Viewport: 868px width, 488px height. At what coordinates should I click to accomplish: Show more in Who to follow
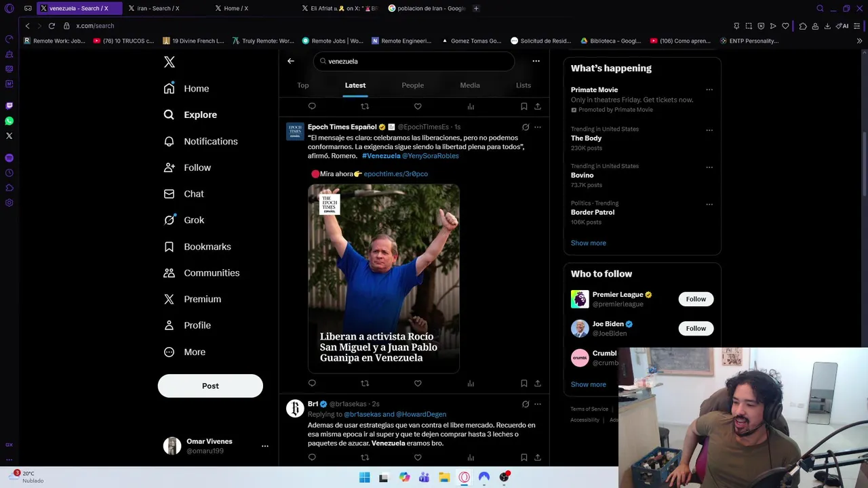click(x=589, y=384)
